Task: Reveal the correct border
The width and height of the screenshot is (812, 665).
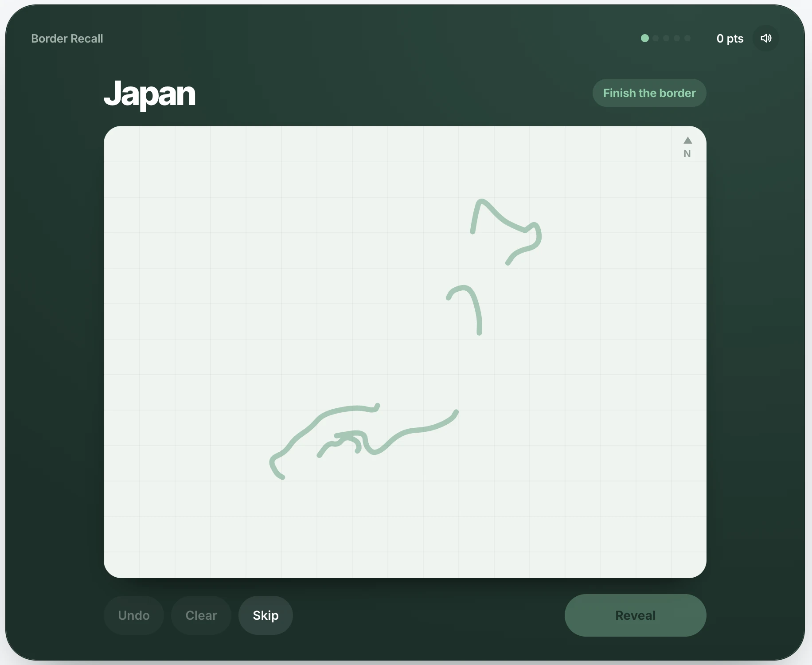Action: (635, 615)
